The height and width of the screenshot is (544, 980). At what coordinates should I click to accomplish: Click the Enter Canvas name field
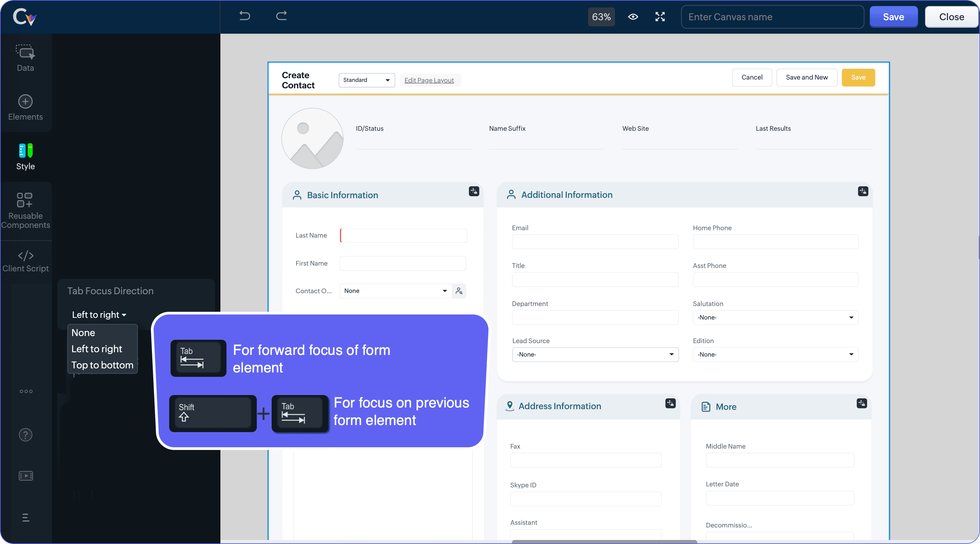tap(772, 17)
